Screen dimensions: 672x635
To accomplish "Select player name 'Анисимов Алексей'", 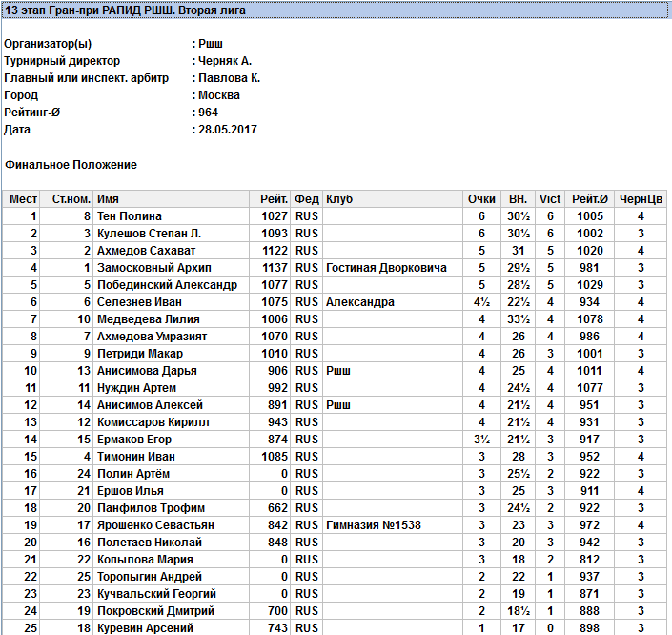I will pyautogui.click(x=150, y=405).
